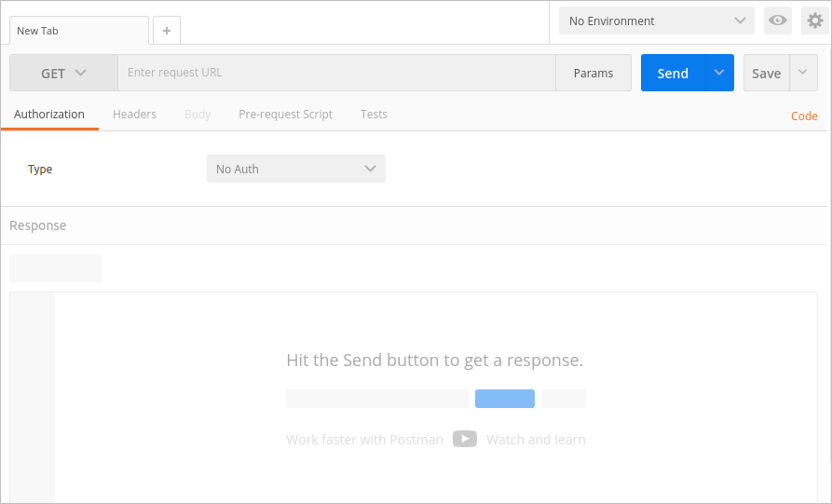Switch to the Headers tab
The width and height of the screenshot is (832, 504).
(134, 114)
